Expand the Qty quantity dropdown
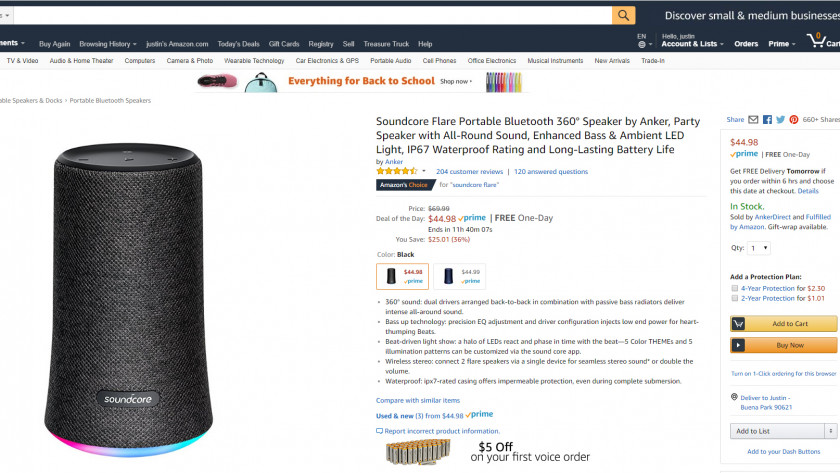 (759, 248)
